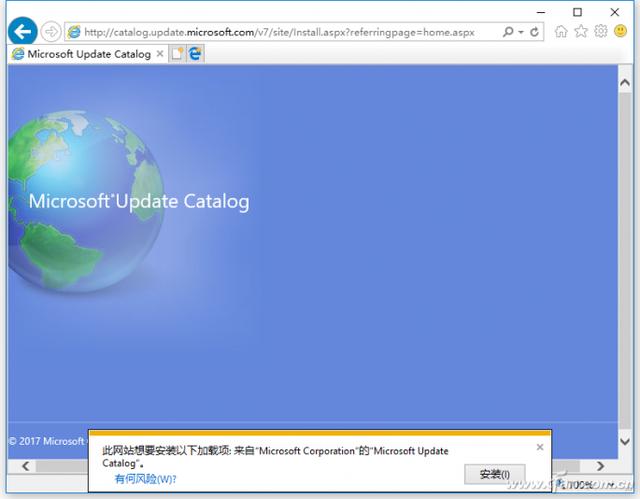640x499 pixels.
Task: Select the Microsoft Update Catalog tab
Action: [x=88, y=54]
